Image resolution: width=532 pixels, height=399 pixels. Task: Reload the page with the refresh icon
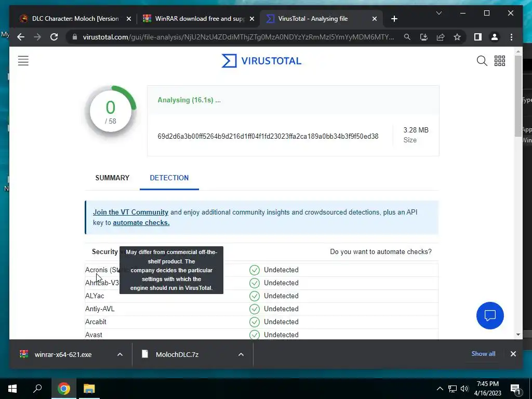click(54, 37)
